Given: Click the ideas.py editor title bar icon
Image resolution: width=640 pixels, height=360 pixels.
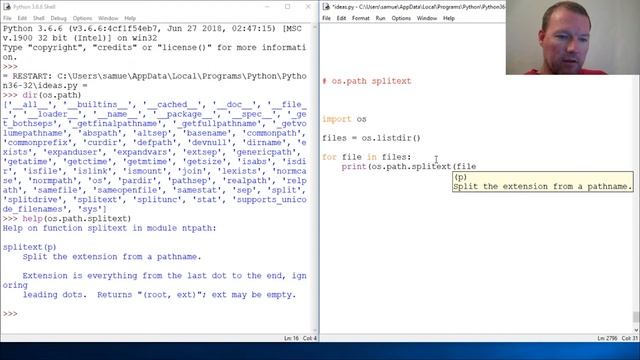Looking at the screenshot, I should click(x=326, y=7).
